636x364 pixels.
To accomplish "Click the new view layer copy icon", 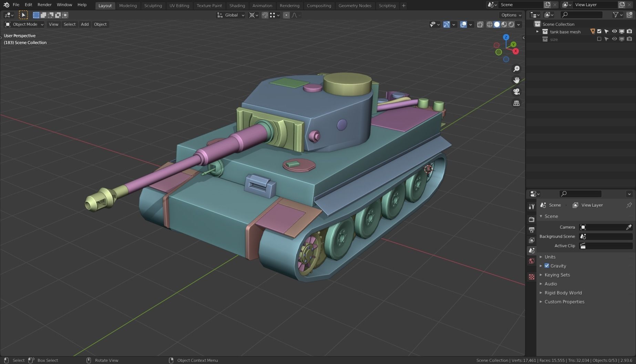I will (x=622, y=5).
